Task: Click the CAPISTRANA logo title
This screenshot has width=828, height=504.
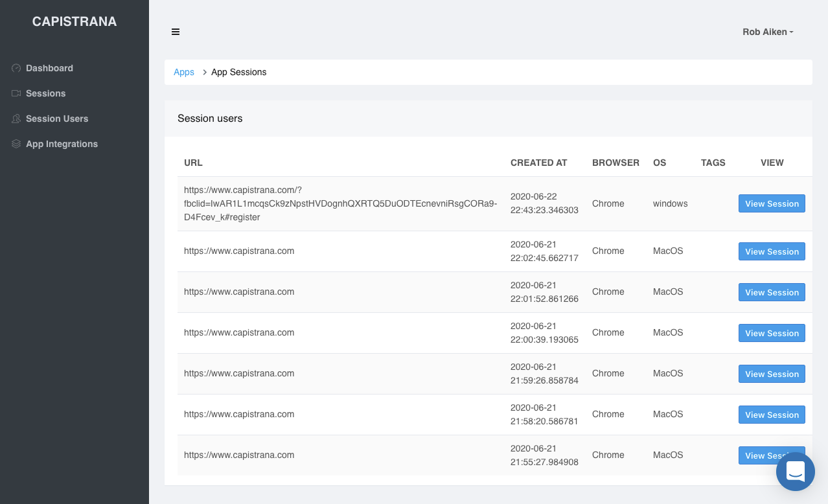Action: coord(75,21)
